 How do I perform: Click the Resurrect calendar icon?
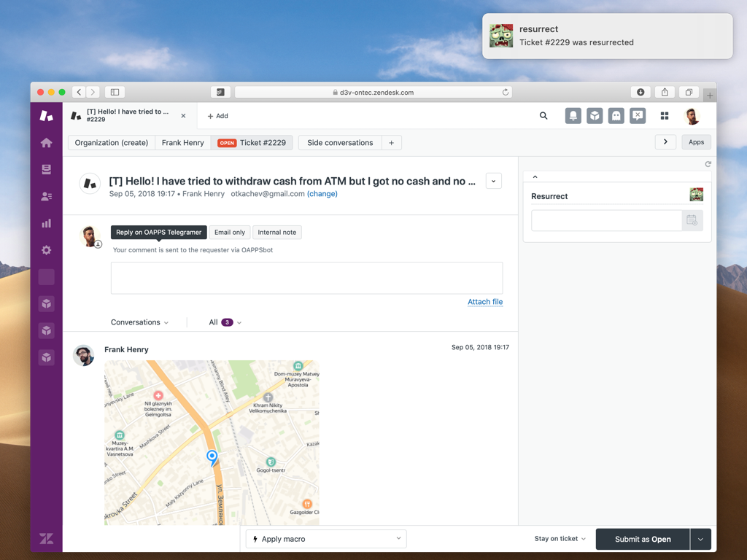[x=692, y=220]
